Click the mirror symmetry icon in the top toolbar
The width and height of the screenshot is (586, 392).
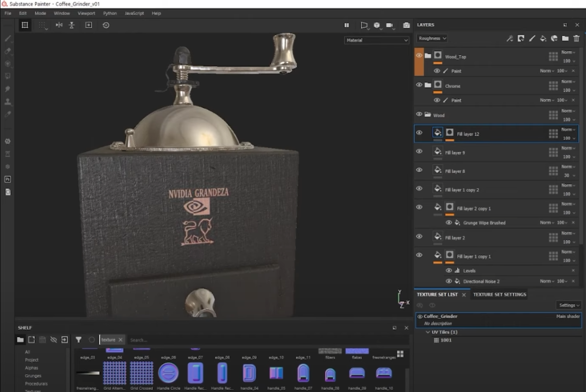(x=59, y=25)
